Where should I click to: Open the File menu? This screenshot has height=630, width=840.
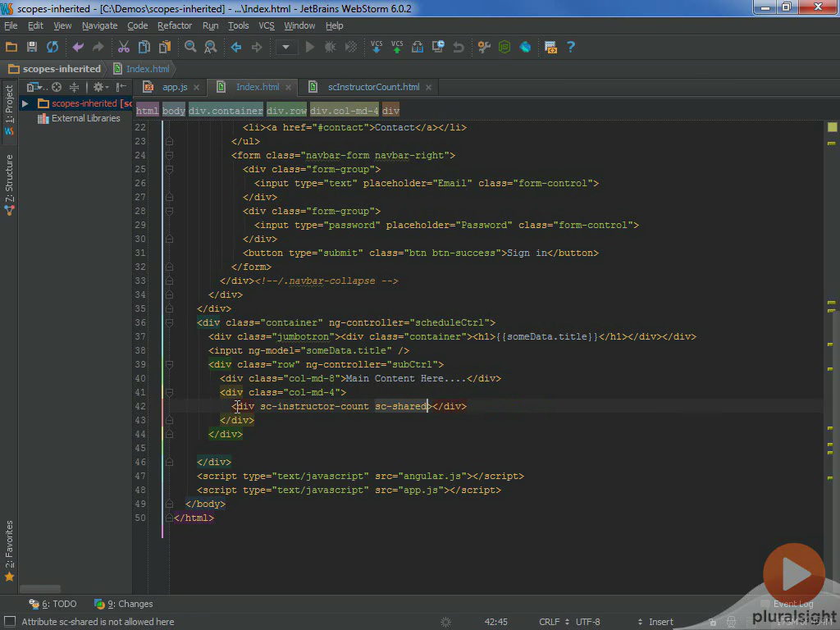point(11,25)
